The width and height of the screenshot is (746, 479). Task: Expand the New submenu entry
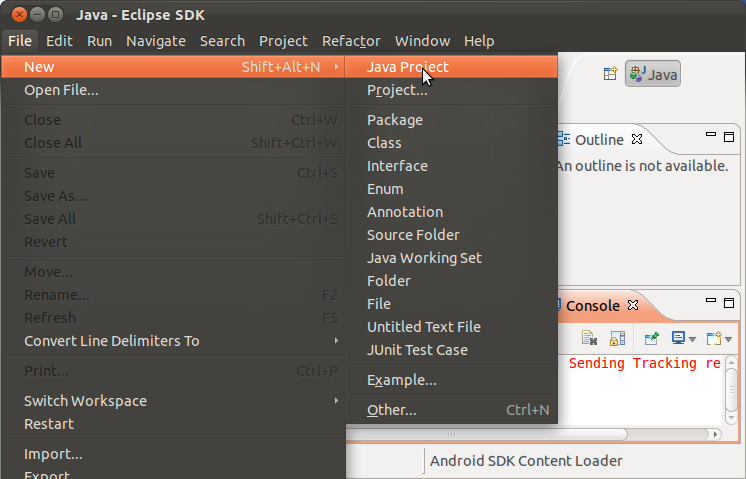pyautogui.click(x=173, y=67)
